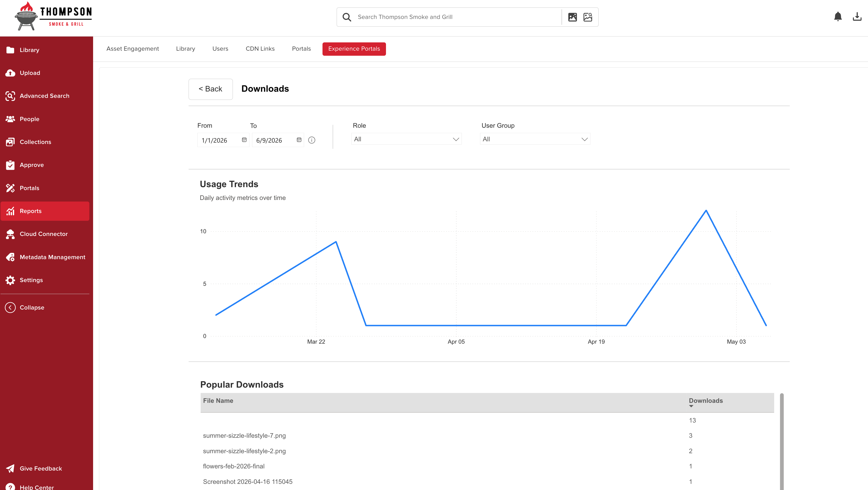Open Collections in the sidebar

tap(45, 142)
